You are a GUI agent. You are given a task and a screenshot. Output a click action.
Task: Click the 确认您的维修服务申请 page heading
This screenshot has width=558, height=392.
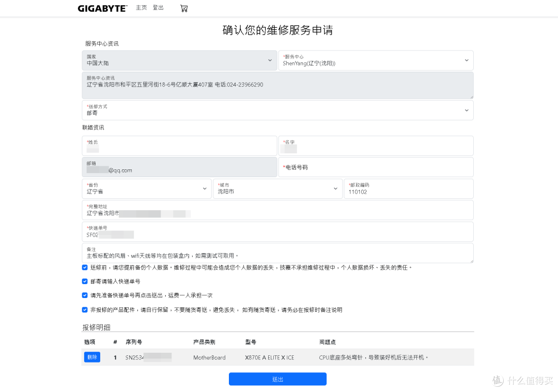pyautogui.click(x=277, y=30)
